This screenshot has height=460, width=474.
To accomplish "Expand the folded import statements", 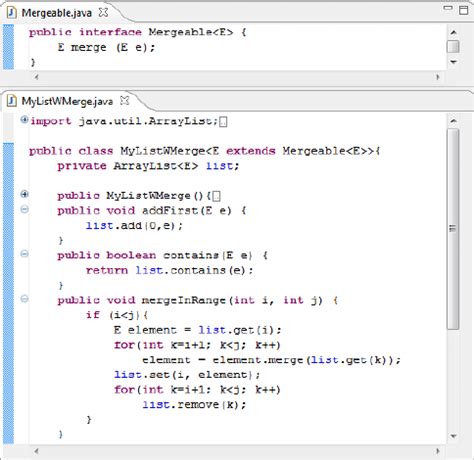I will (24, 119).
